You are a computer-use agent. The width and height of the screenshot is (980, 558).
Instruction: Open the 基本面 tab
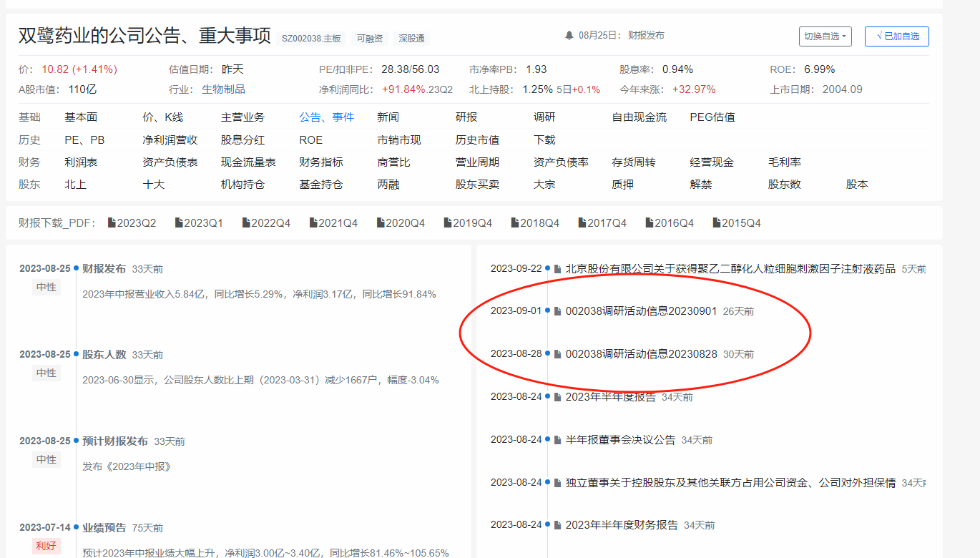click(x=81, y=117)
